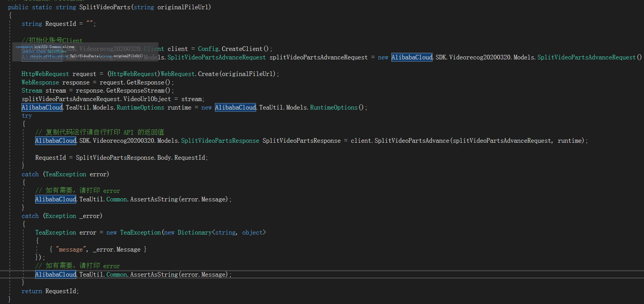Click the Stream type name in the stream declaration

[x=32, y=91]
